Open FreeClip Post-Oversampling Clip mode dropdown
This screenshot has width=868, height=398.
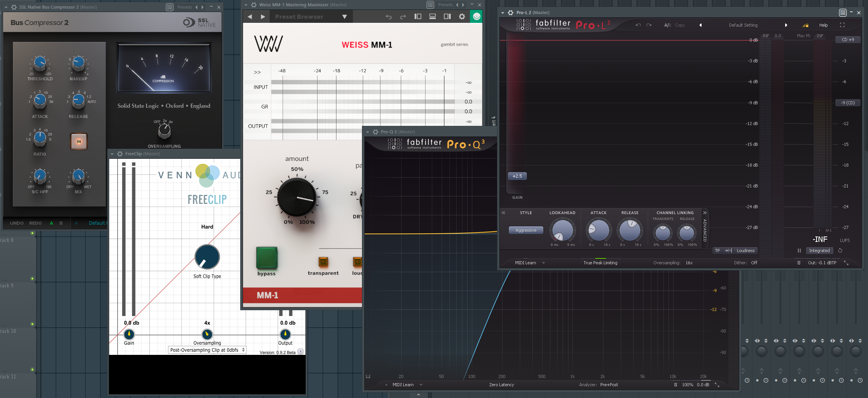[x=207, y=350]
